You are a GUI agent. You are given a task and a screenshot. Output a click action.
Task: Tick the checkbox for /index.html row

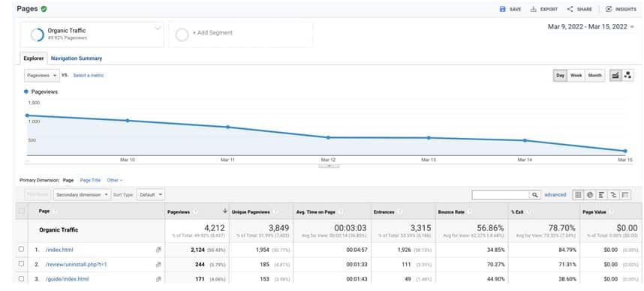21,249
